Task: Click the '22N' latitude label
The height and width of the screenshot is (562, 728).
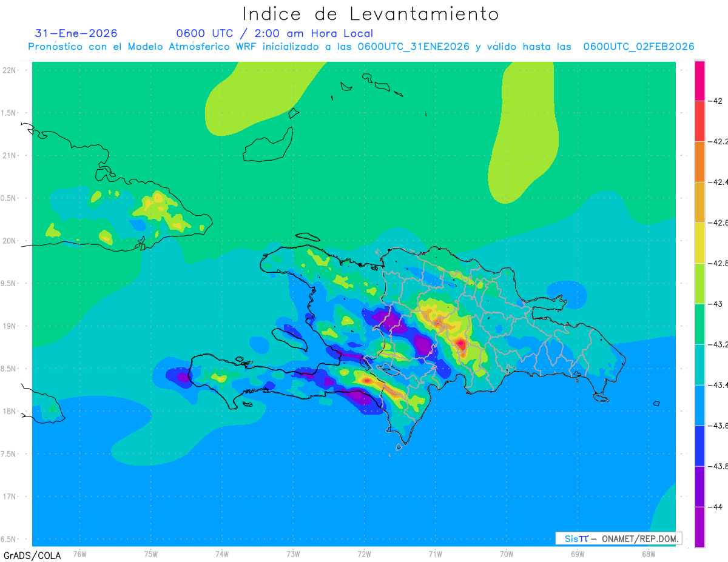Action: pos(10,70)
